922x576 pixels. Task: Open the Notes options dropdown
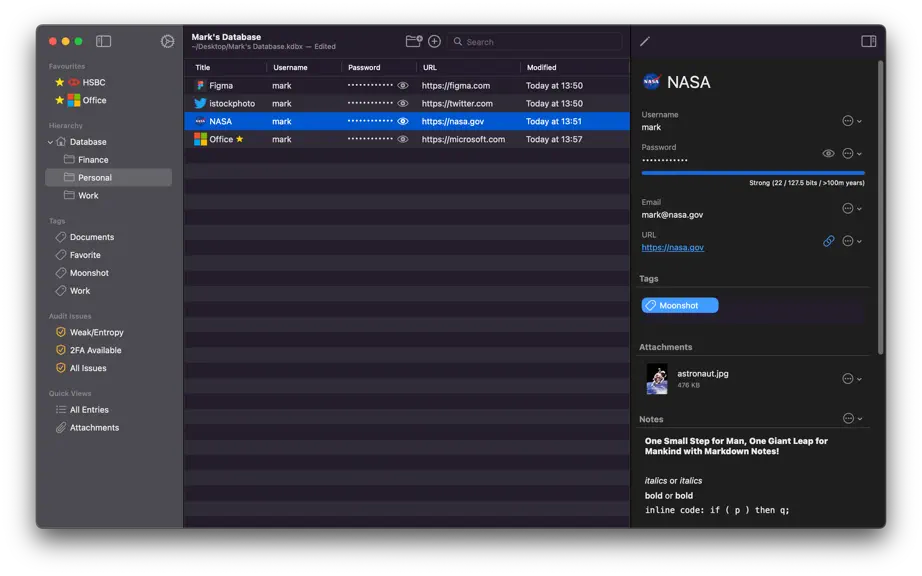[852, 418]
